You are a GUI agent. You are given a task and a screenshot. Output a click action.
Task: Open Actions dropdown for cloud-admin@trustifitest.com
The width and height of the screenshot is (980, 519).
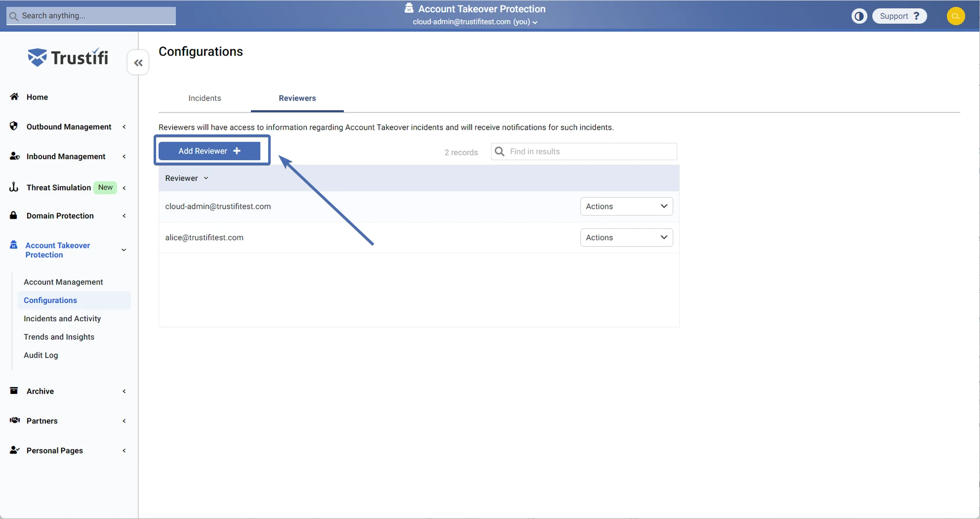[626, 206]
